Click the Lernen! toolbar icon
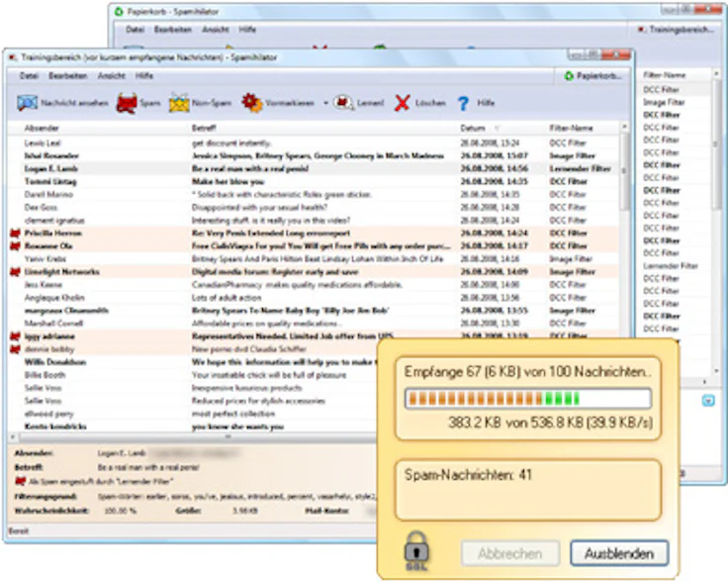Viewport: 728px width, 582px height. tap(343, 103)
